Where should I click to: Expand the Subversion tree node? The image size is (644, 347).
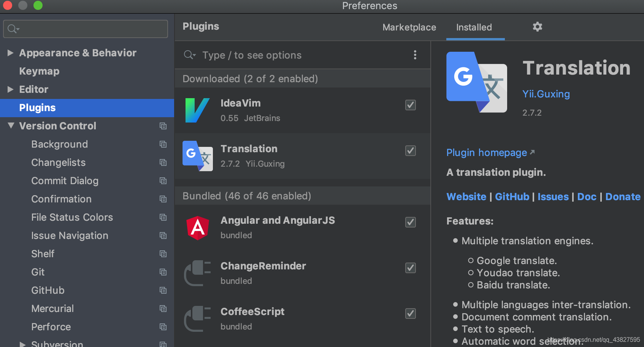point(23,344)
